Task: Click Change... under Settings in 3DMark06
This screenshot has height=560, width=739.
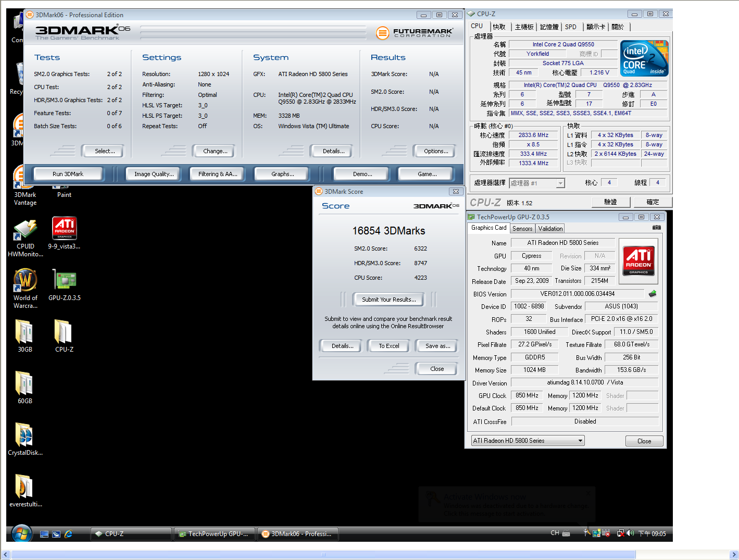Action: (213, 151)
